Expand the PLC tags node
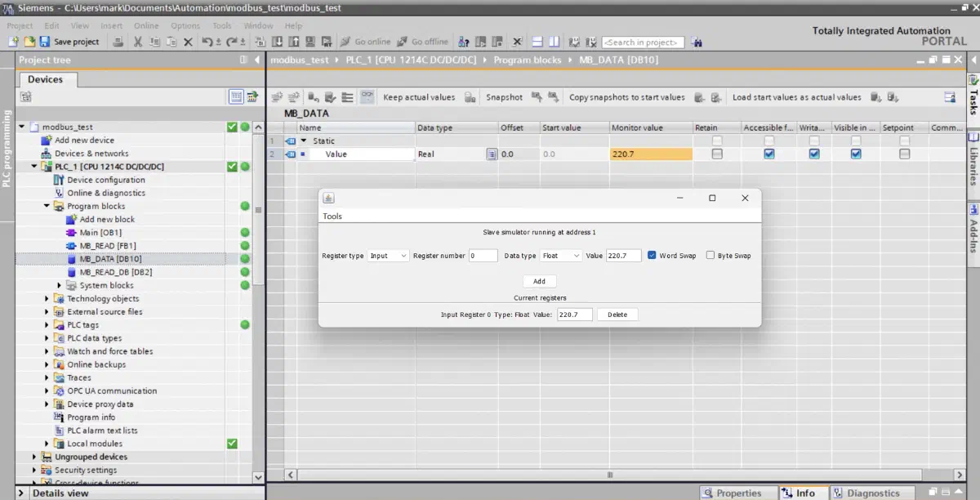Screen dimensions: 980x500 click(47, 325)
